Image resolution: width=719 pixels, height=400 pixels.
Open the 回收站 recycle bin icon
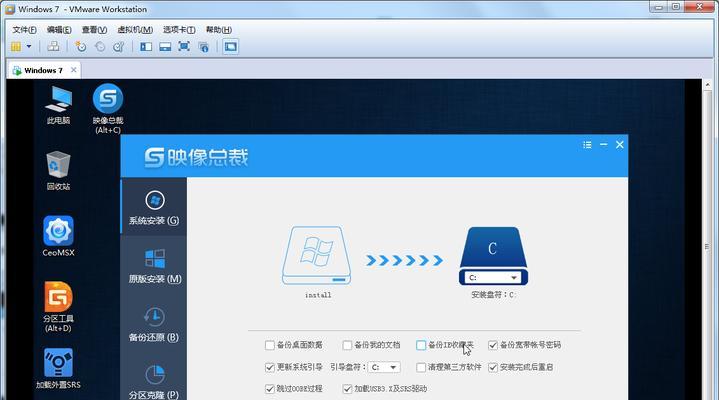(x=58, y=171)
